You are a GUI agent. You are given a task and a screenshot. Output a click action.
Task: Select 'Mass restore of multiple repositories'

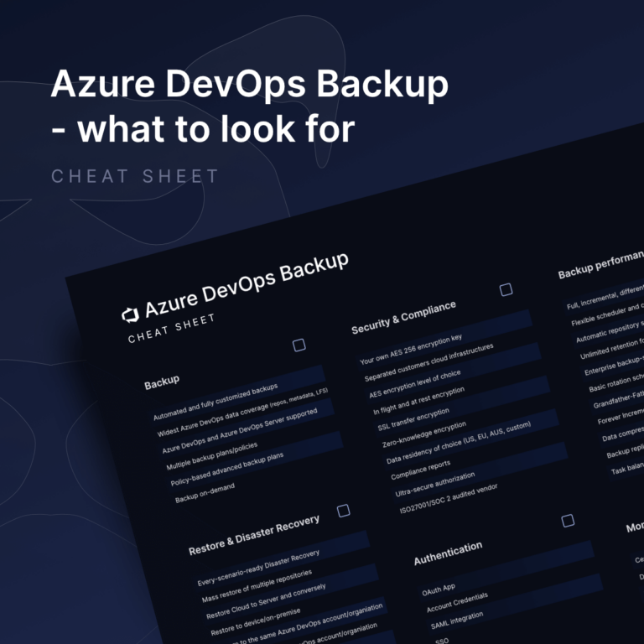[x=257, y=585]
